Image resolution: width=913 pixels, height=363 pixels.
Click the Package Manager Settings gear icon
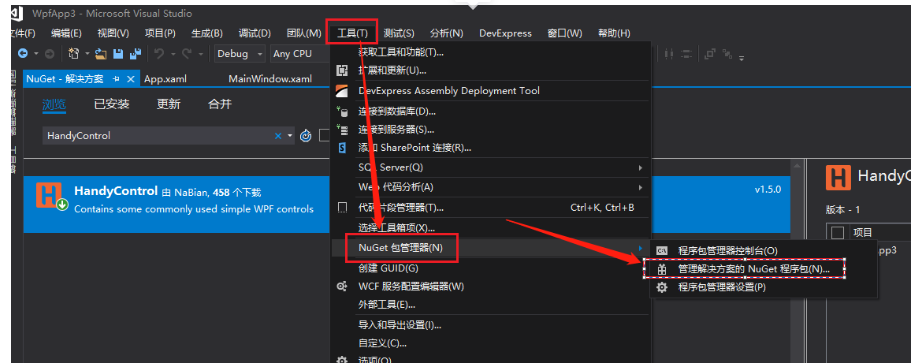[661, 287]
